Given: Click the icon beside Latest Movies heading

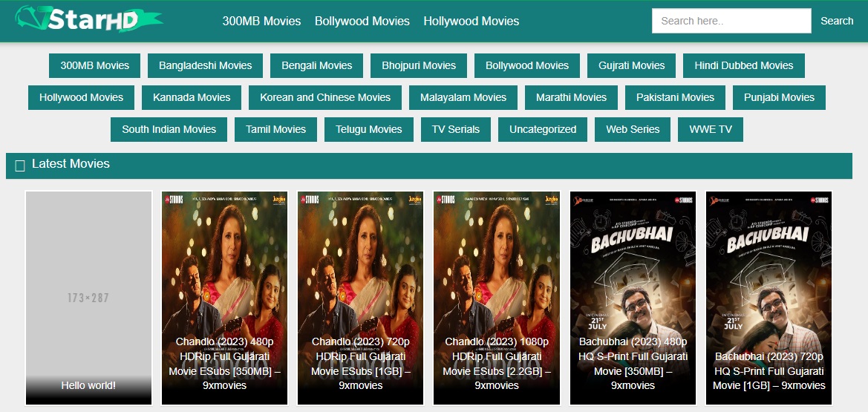Looking at the screenshot, I should [20, 165].
